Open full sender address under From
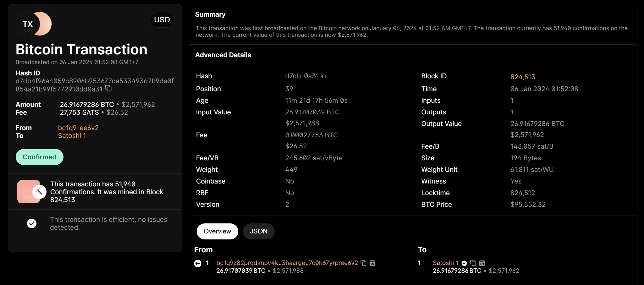 287,263
